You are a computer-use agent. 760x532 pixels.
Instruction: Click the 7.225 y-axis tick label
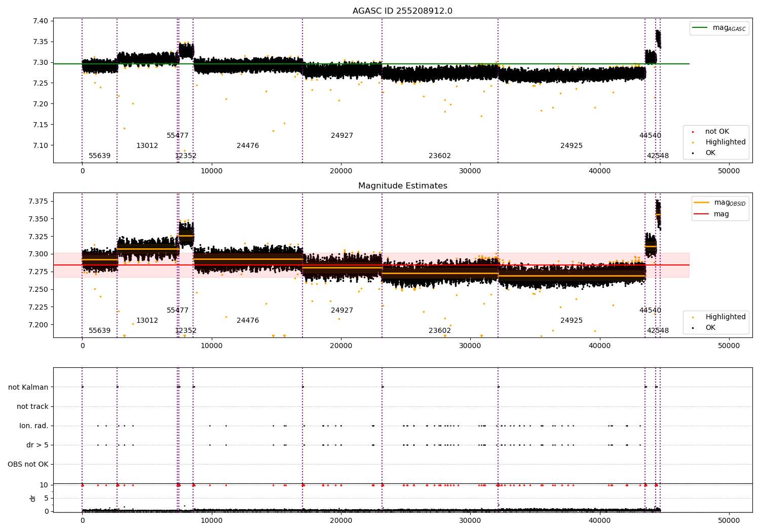(x=39, y=307)
